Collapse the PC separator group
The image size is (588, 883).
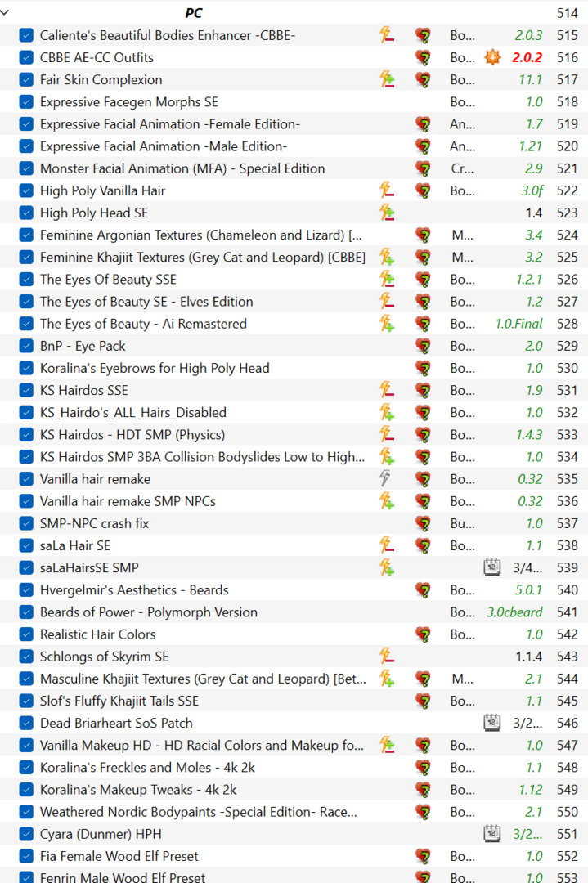5,11
